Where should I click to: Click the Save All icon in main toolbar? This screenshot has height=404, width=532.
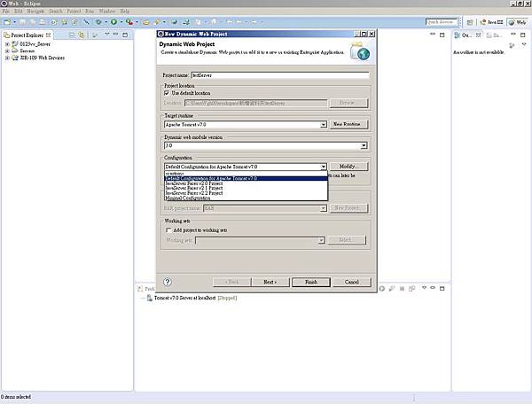[x=32, y=22]
